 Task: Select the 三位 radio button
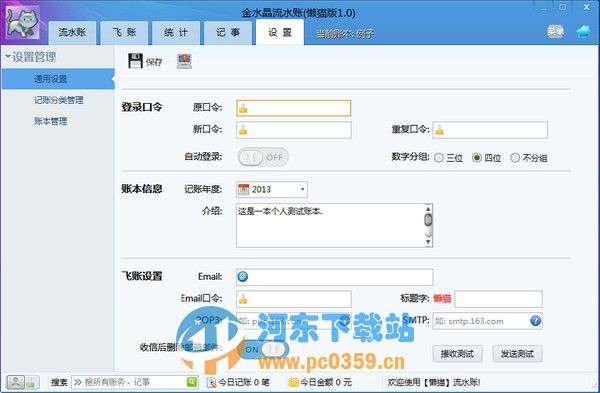click(x=439, y=158)
